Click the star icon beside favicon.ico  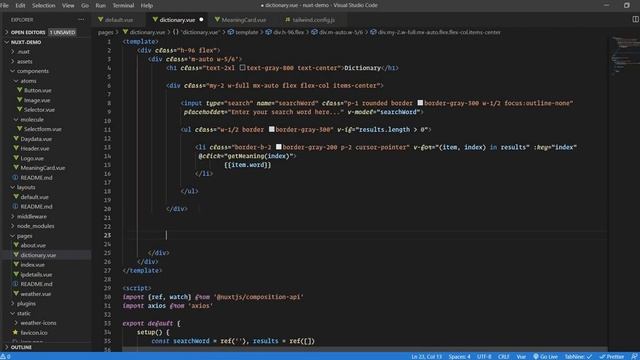click(x=16, y=333)
